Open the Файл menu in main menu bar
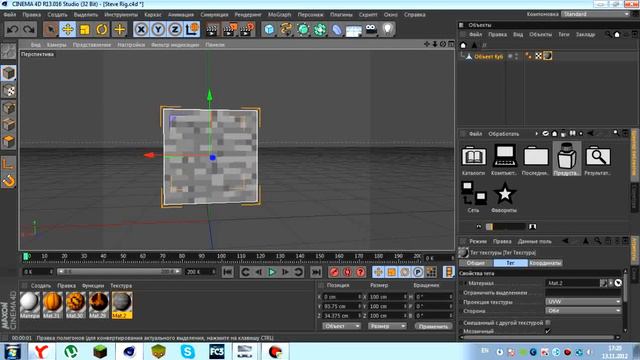 click(10, 15)
